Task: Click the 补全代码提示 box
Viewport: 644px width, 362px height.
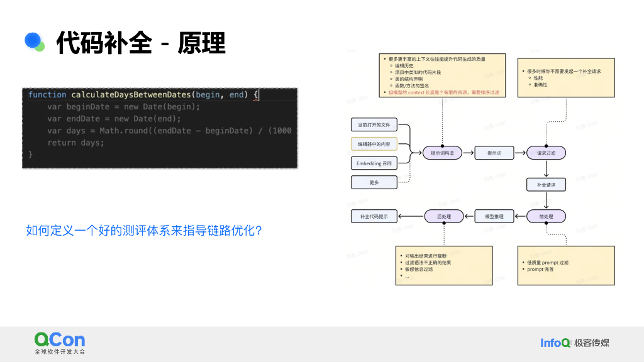Action: tap(374, 216)
